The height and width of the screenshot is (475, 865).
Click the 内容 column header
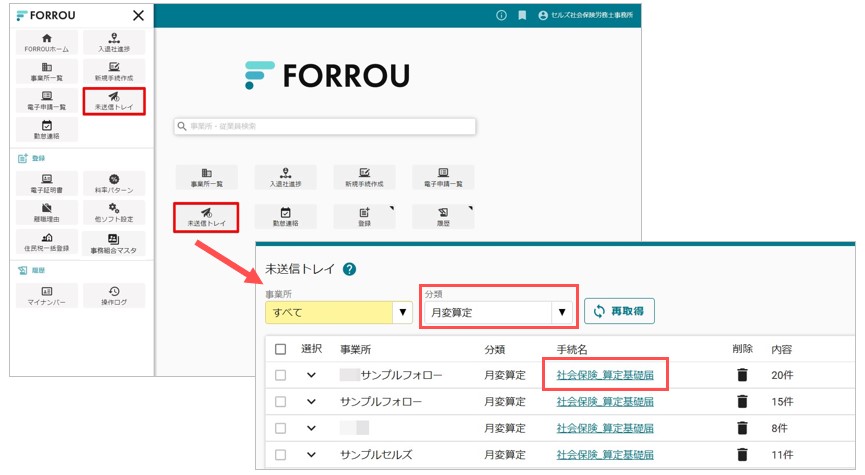pos(782,349)
